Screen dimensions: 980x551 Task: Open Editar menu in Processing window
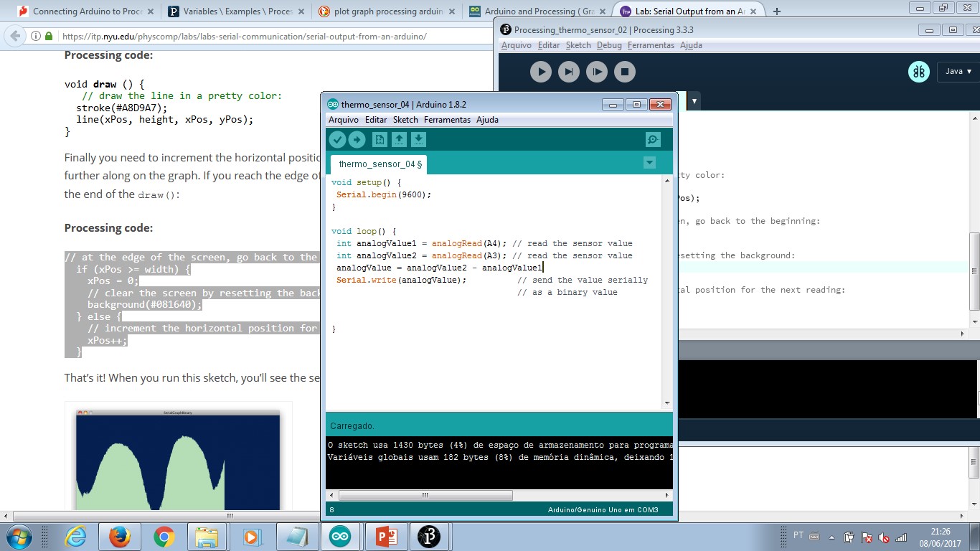tap(549, 45)
